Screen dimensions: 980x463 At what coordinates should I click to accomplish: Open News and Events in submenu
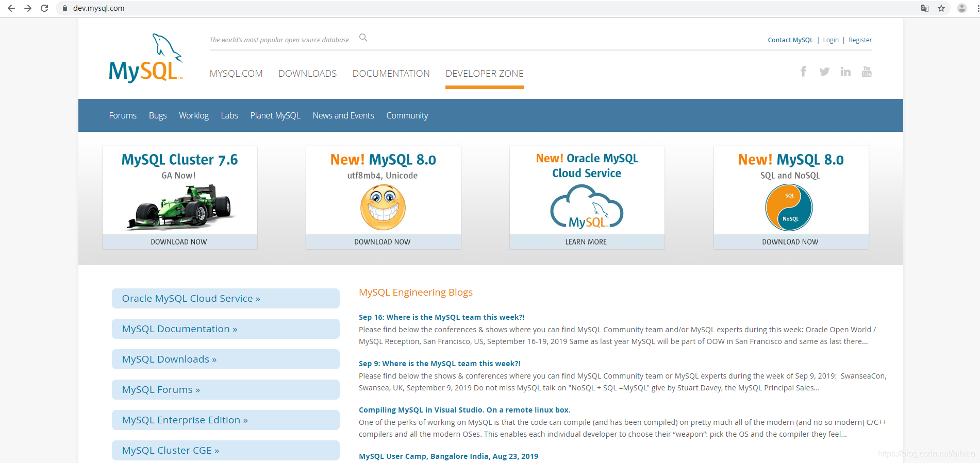(x=343, y=115)
